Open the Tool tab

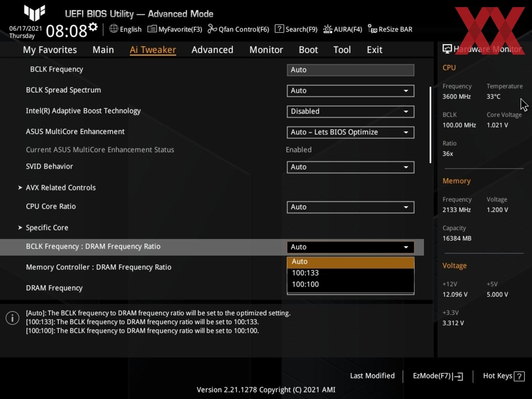coord(342,50)
